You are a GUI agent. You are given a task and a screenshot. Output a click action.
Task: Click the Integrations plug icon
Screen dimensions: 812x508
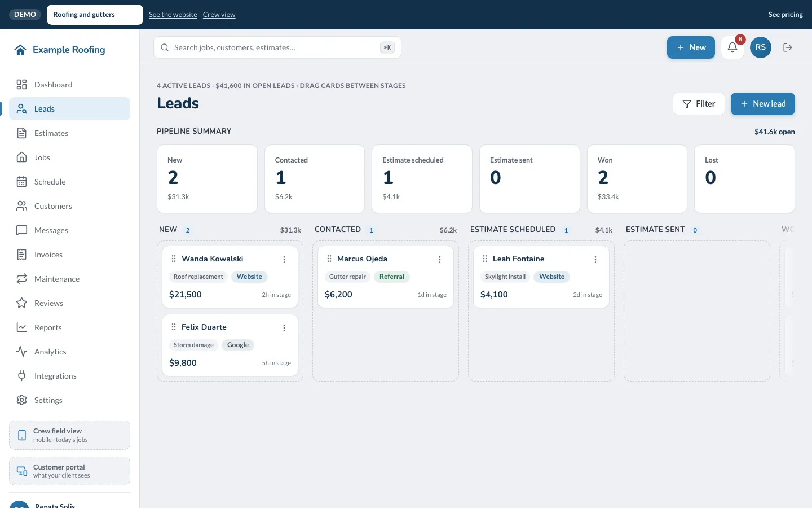(x=21, y=376)
